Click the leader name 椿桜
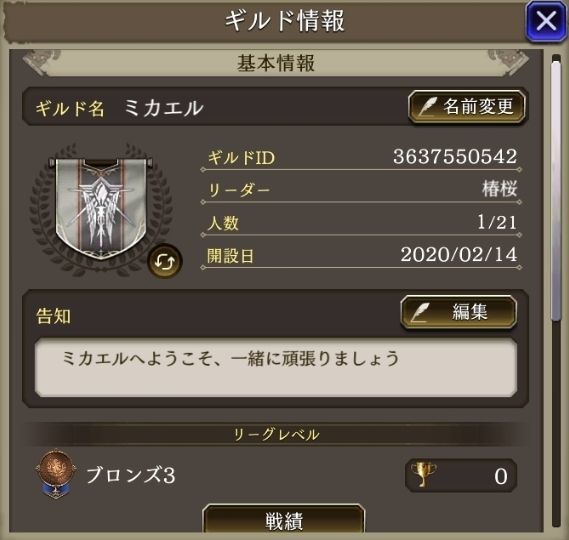The width and height of the screenshot is (569, 540). pyautogui.click(x=500, y=189)
